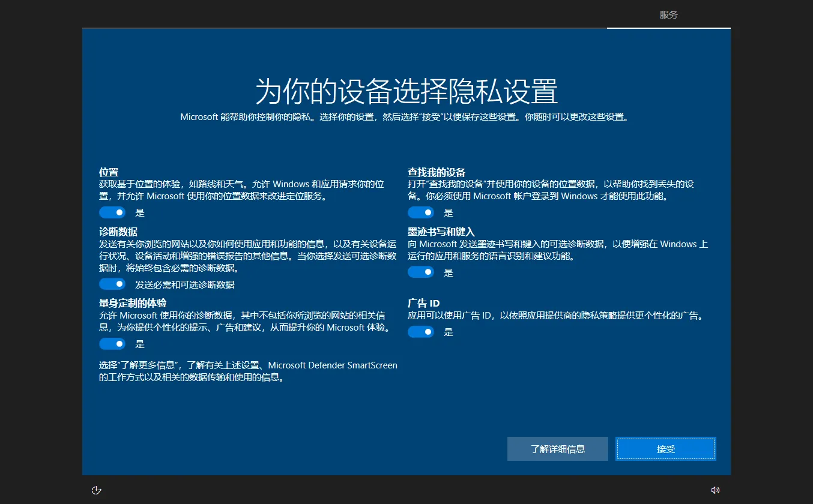
Task: Disable the 位置 (location) toggle
Action: (x=112, y=212)
